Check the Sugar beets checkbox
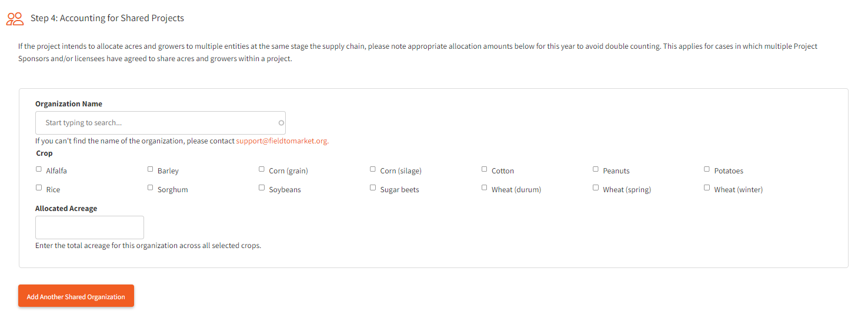Screen dimensions: 868x318 [x=373, y=188]
